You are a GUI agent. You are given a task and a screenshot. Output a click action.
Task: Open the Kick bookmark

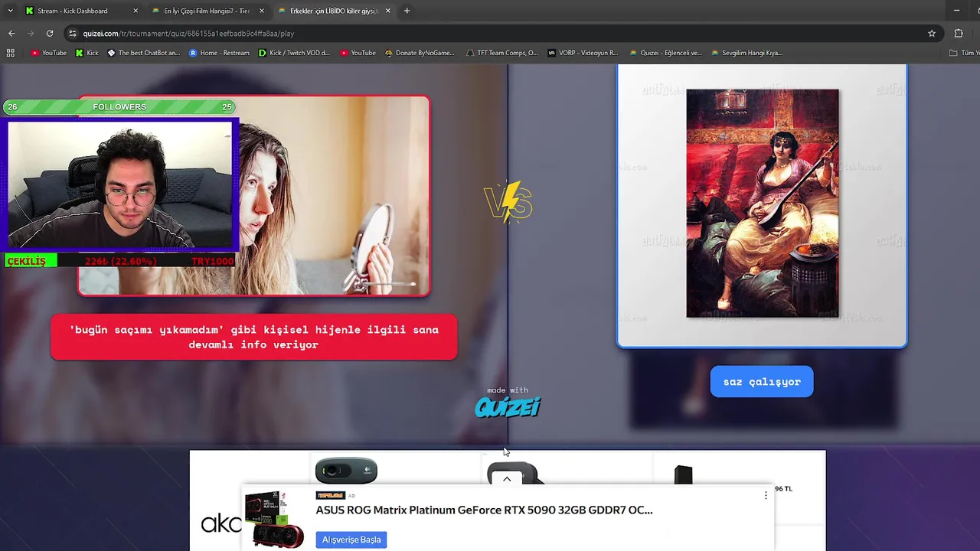pyautogui.click(x=87, y=53)
